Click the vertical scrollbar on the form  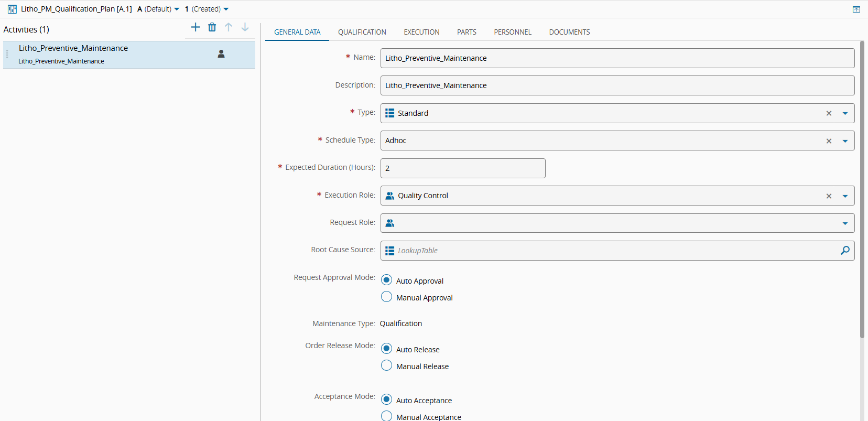[x=862, y=189]
